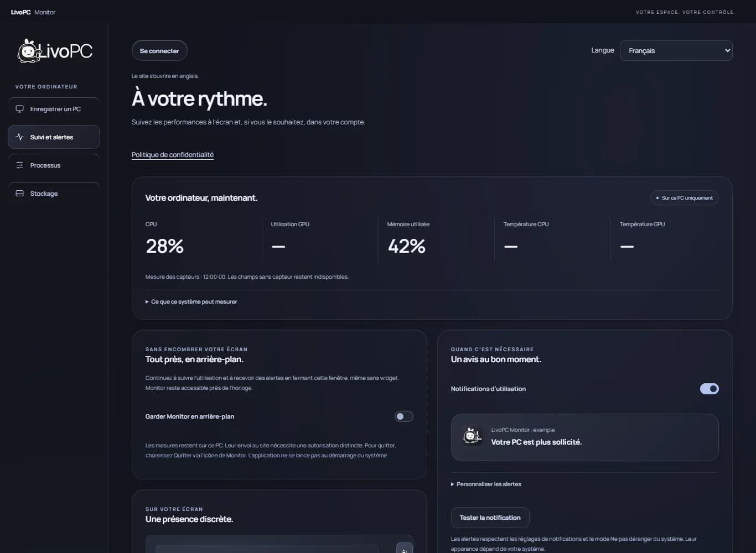Viewport: 756px width, 553px height.
Task: Select Suivi et alertes in sidebar
Action: [x=54, y=137]
